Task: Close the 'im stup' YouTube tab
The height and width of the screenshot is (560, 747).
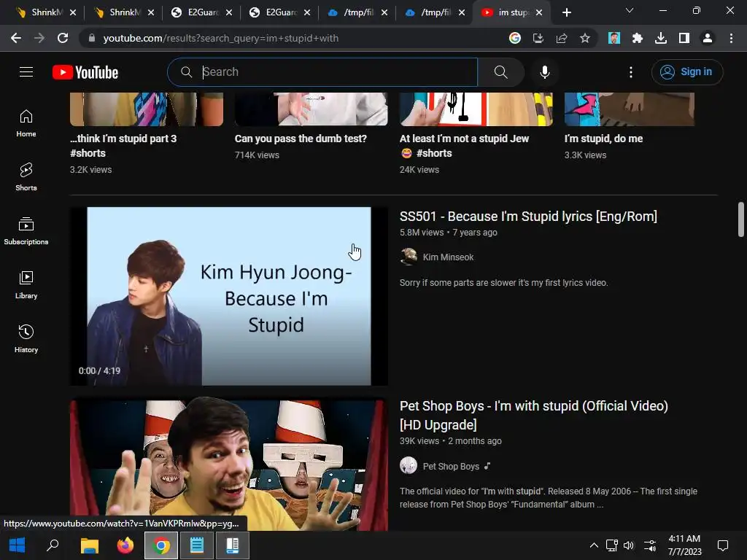Action: point(539,12)
